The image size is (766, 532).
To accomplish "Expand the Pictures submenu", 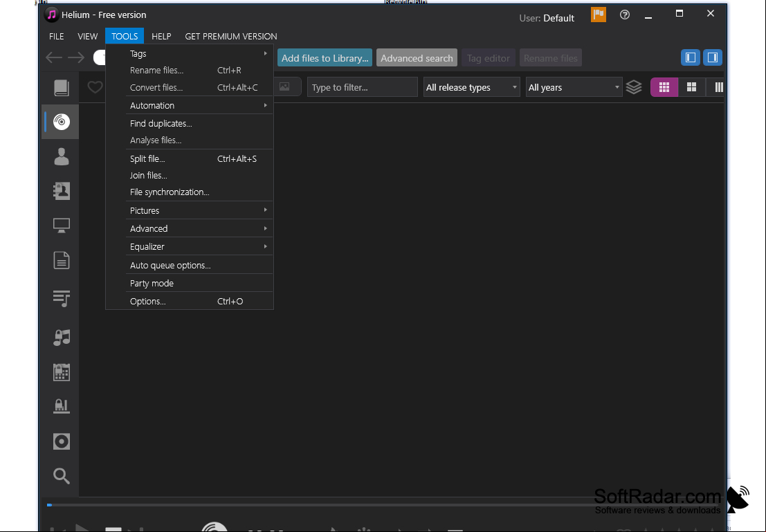I will [x=190, y=210].
